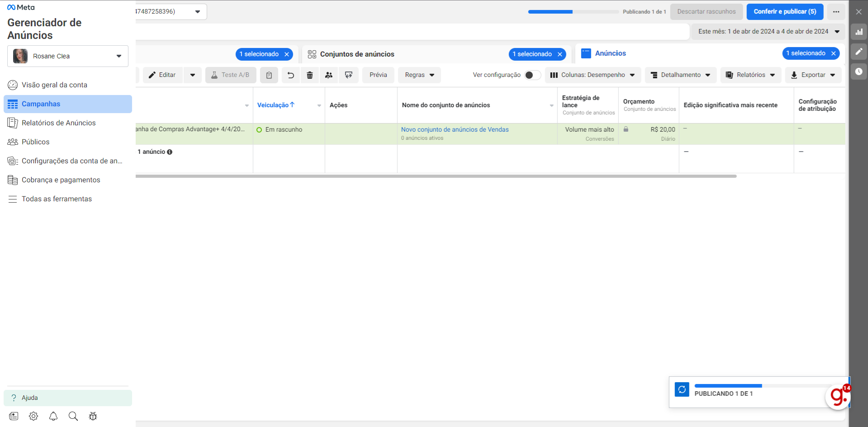
Task: Click Ajuda help button
Action: [x=68, y=398]
